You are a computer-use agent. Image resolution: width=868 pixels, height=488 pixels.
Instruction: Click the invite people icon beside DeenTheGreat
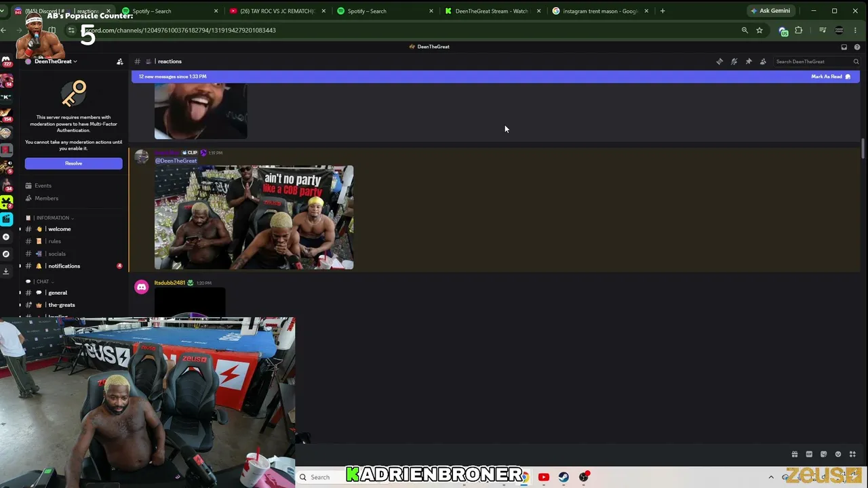click(x=120, y=62)
